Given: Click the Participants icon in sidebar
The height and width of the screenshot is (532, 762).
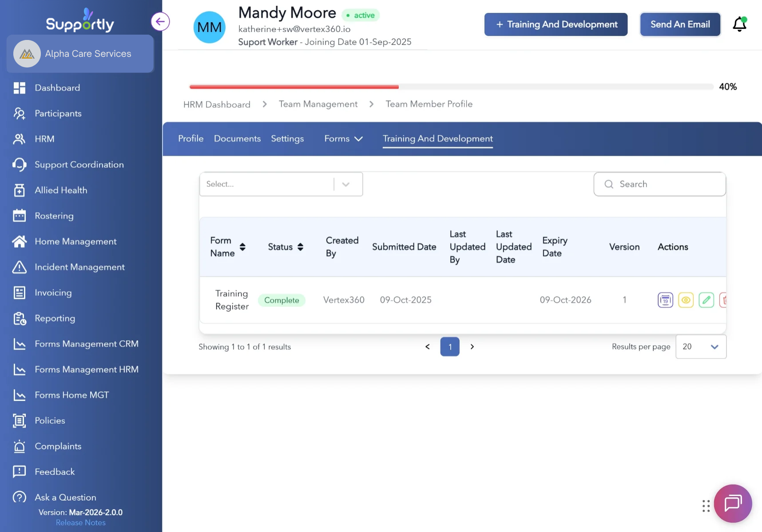Looking at the screenshot, I should (x=20, y=114).
